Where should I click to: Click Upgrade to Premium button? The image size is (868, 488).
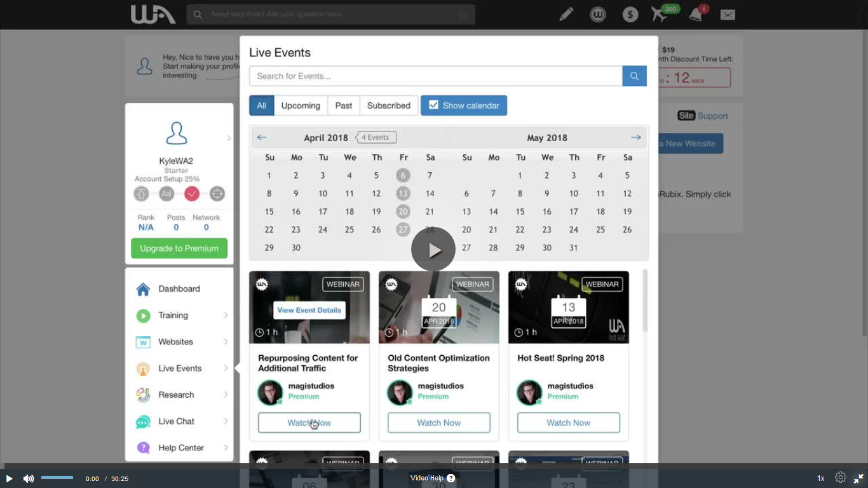tap(179, 248)
